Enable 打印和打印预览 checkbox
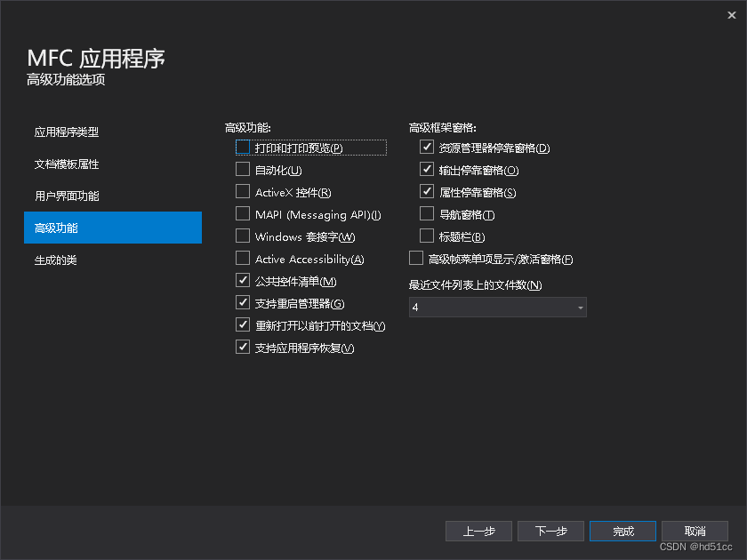This screenshot has width=747, height=560. (x=243, y=147)
